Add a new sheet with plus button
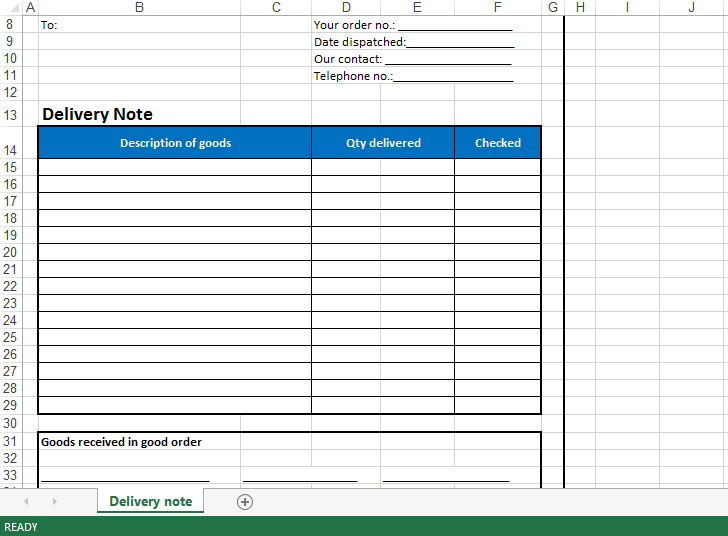The width and height of the screenshot is (728, 536). [245, 502]
